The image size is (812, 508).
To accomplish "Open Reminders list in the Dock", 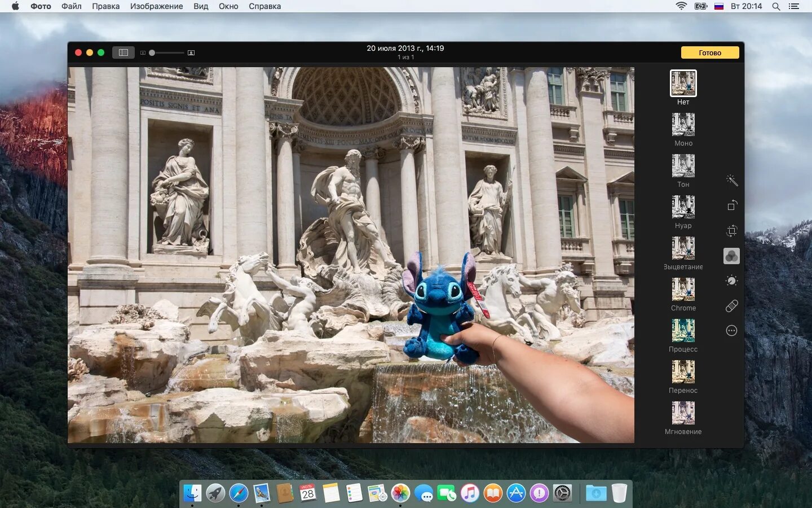I will [354, 493].
